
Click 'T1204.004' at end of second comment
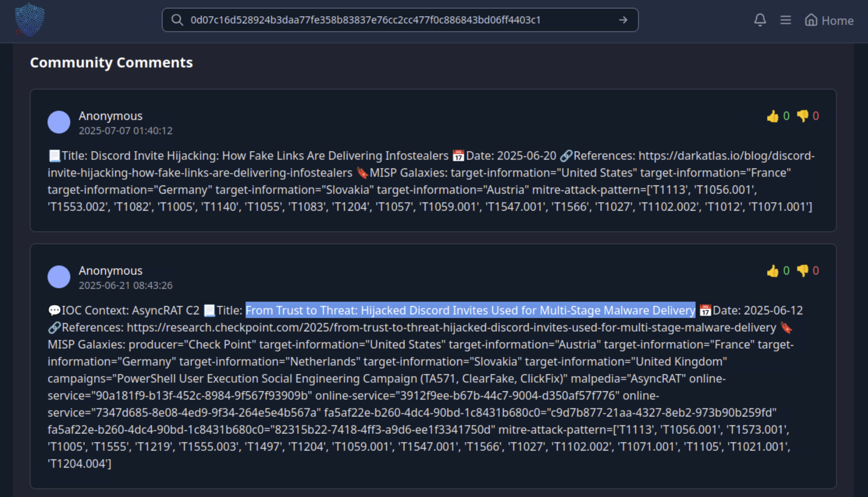pos(80,464)
